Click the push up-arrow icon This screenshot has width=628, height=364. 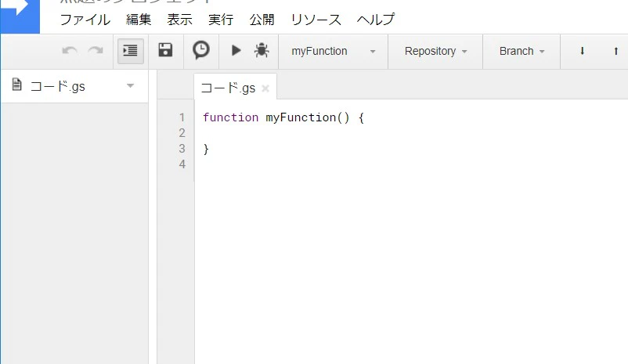click(x=616, y=51)
